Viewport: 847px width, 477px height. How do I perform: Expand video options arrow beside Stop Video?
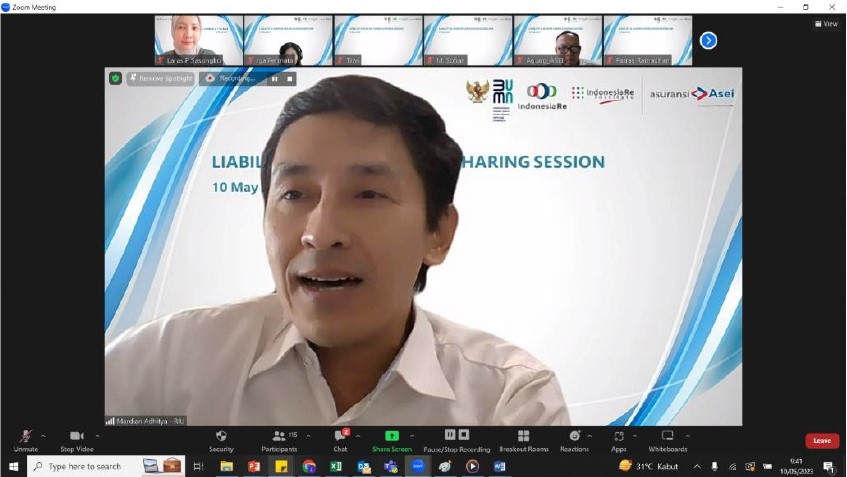tap(97, 436)
